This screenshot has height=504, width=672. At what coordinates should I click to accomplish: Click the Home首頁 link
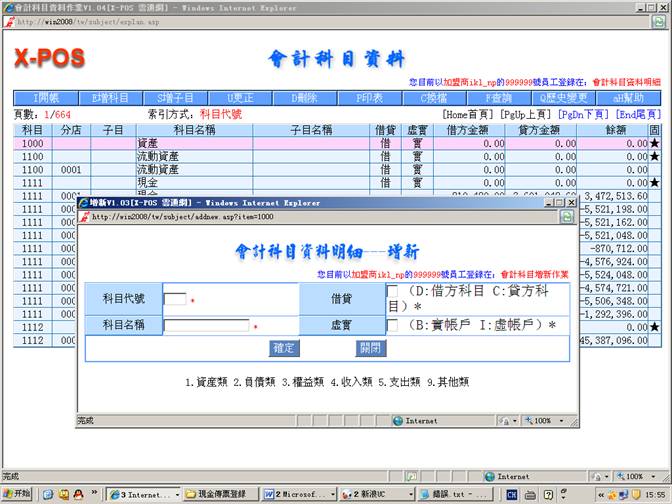click(468, 115)
